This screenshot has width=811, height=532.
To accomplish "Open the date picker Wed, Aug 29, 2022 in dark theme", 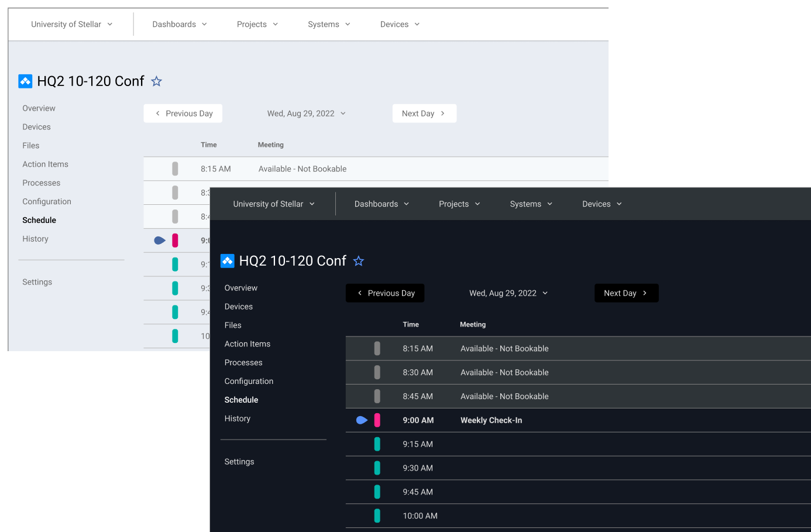I will coord(508,293).
